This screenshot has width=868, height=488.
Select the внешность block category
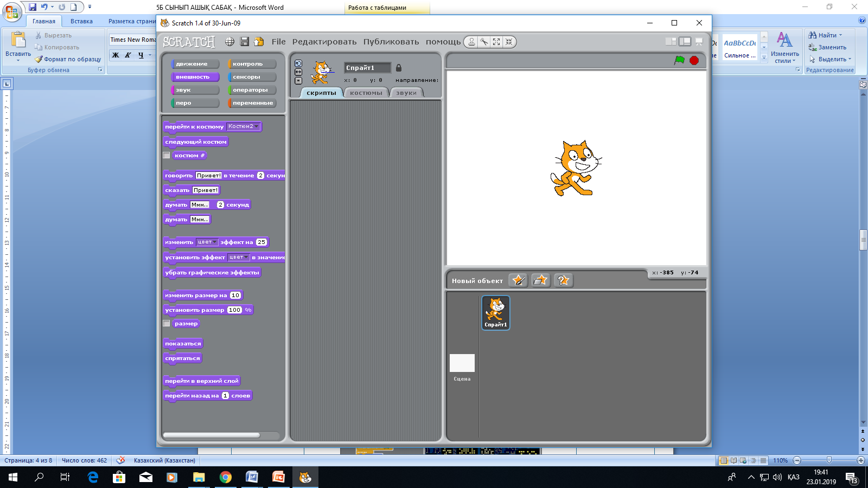195,77
